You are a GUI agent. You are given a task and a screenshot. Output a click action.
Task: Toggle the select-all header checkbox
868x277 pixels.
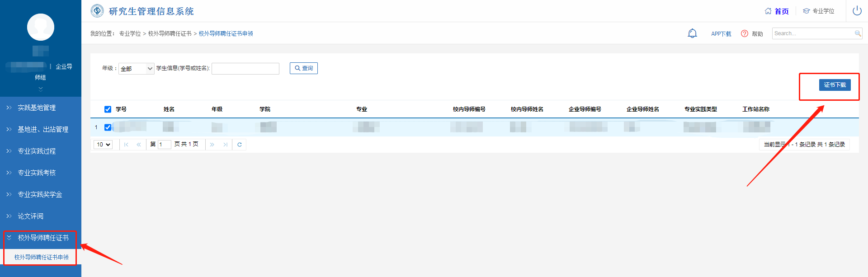[108, 109]
